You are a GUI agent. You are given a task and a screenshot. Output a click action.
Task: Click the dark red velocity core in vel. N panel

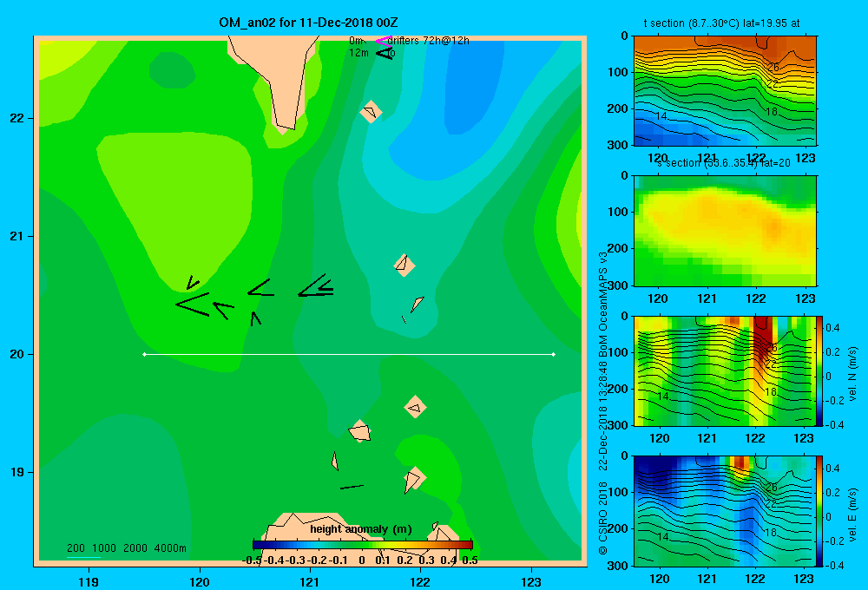764,335
